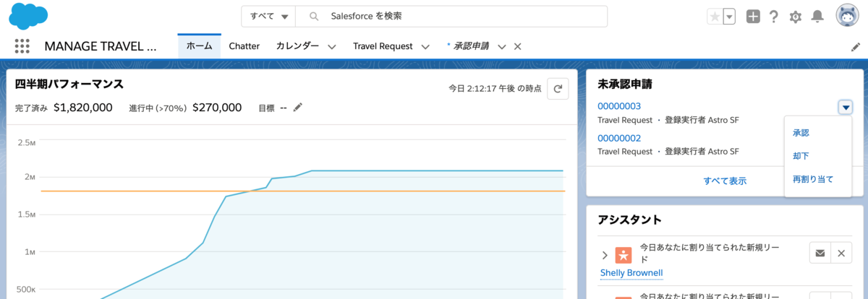The image size is (868, 299).
Task: Expand the Shelly Brownell assistant item
Action: click(x=605, y=255)
